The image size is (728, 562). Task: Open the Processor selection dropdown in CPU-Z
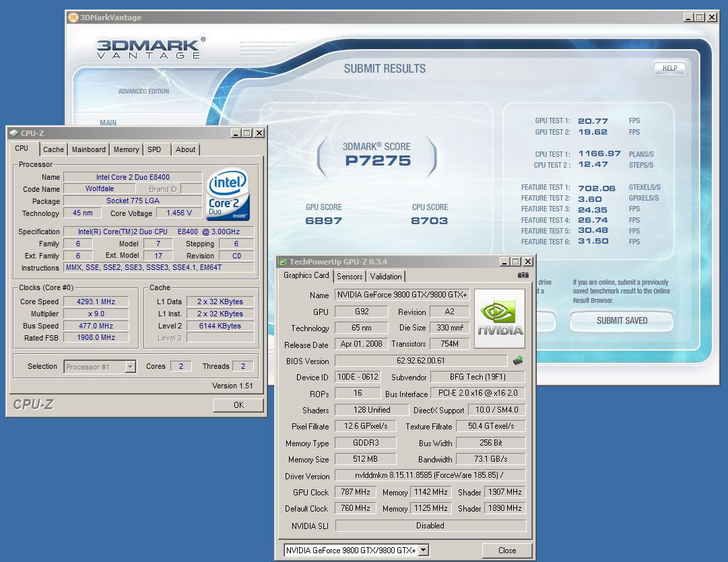click(x=131, y=367)
